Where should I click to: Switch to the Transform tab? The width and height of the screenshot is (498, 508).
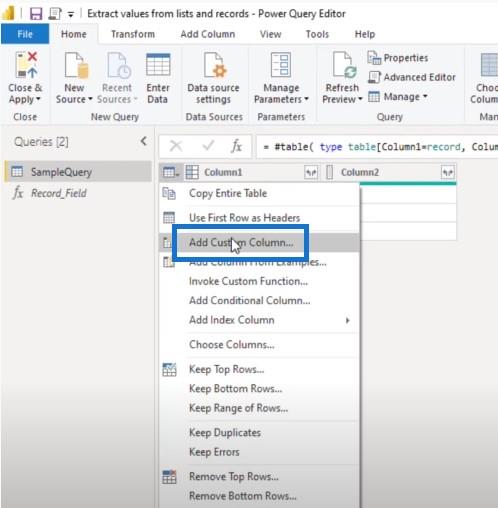coord(133,34)
